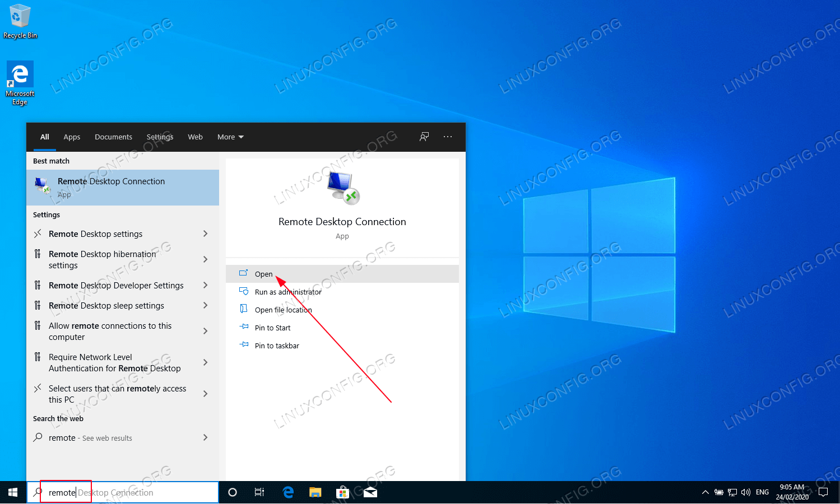Viewport: 840px width, 504px height.
Task: Open Microsoft Store from the taskbar
Action: point(342,492)
